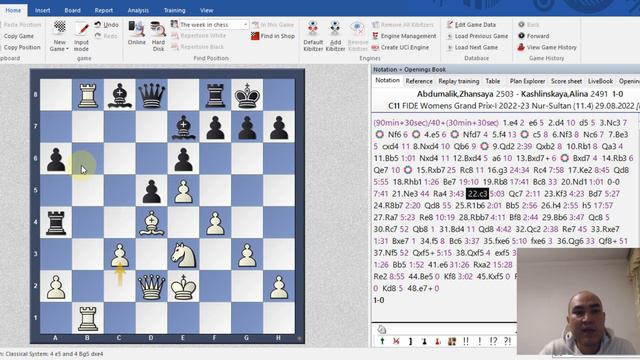640x360 pixels.
Task: Click the black rook on a4
Action: click(x=56, y=222)
